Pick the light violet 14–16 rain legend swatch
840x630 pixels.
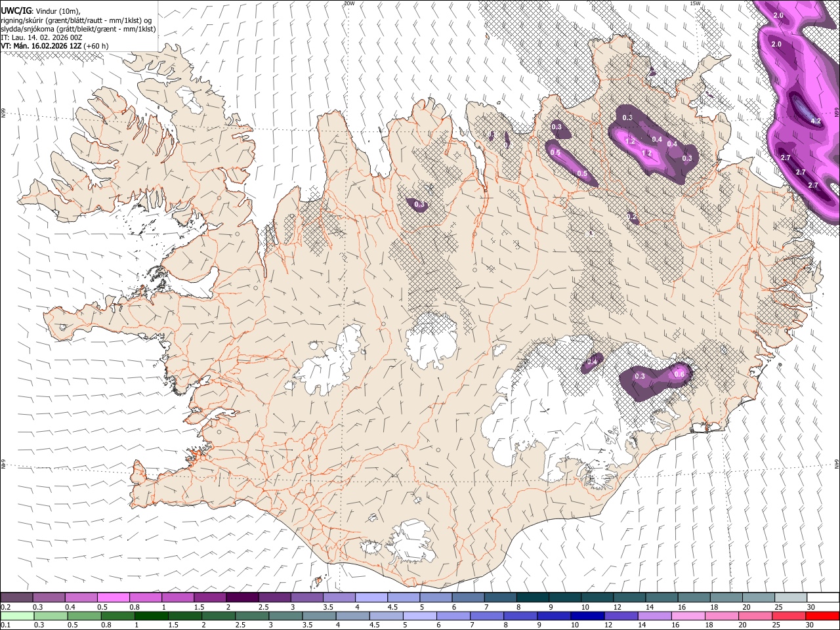(x=654, y=616)
